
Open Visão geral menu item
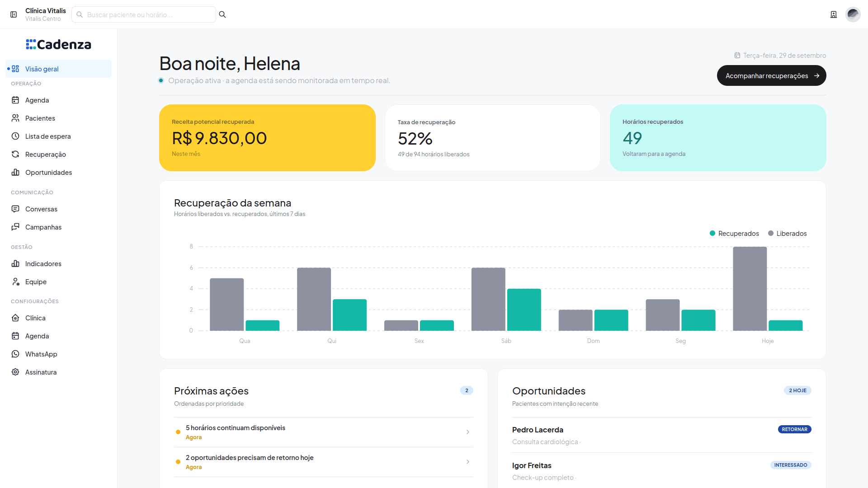59,69
